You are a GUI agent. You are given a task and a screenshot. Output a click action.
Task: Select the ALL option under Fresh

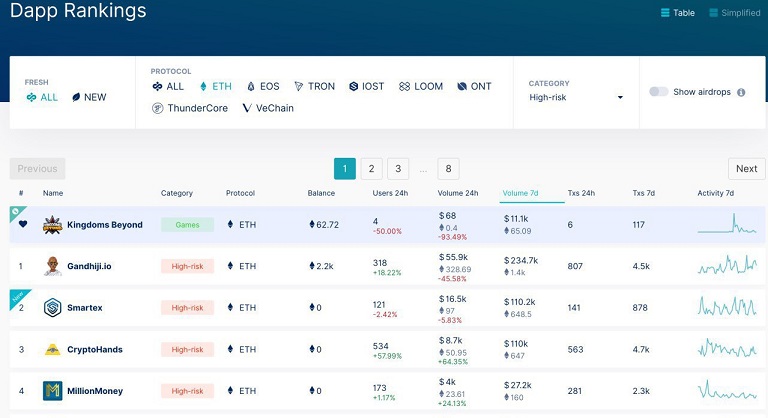tap(42, 97)
